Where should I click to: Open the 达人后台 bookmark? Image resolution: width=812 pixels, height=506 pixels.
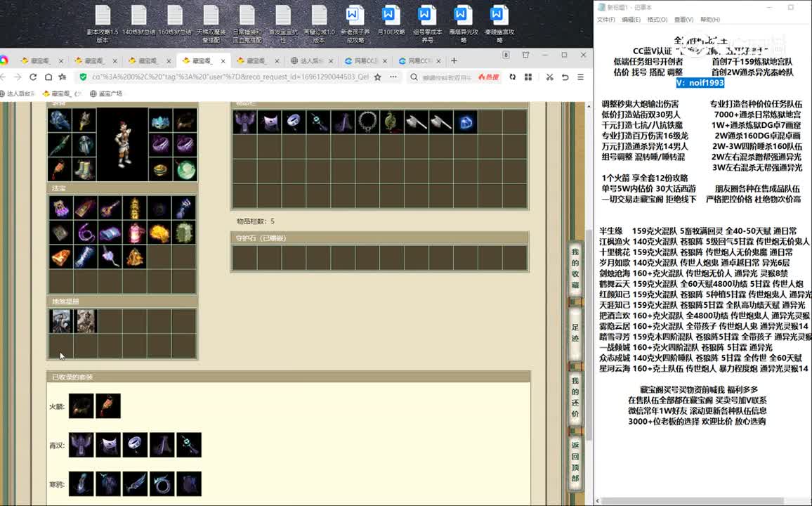click(x=17, y=93)
